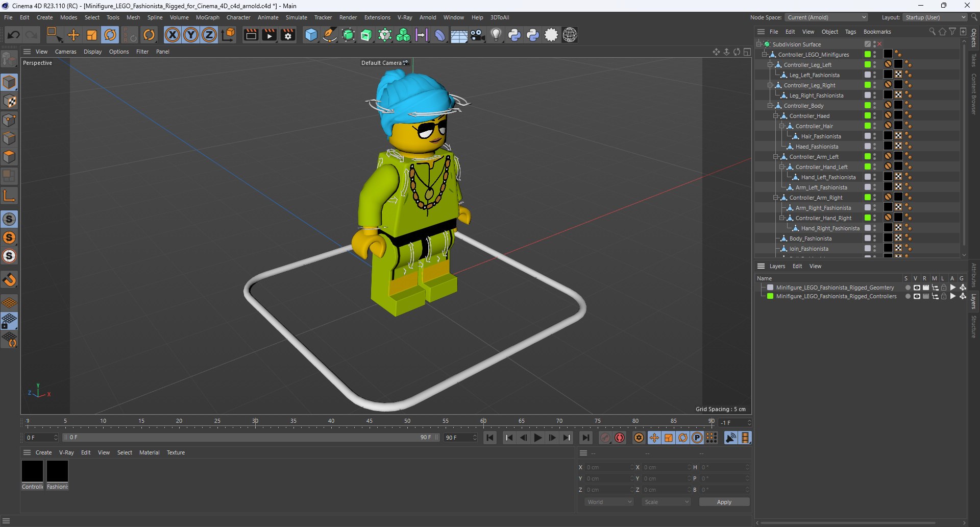The image size is (980, 527).
Task: Toggle visibility of Rigged_Geomtery layer
Action: click(x=917, y=288)
